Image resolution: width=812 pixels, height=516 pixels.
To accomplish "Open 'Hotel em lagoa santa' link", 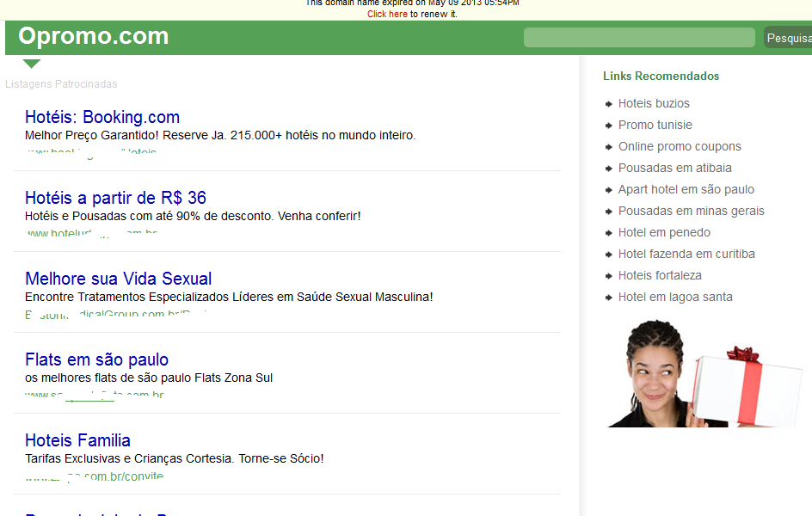I will pyautogui.click(x=675, y=297).
